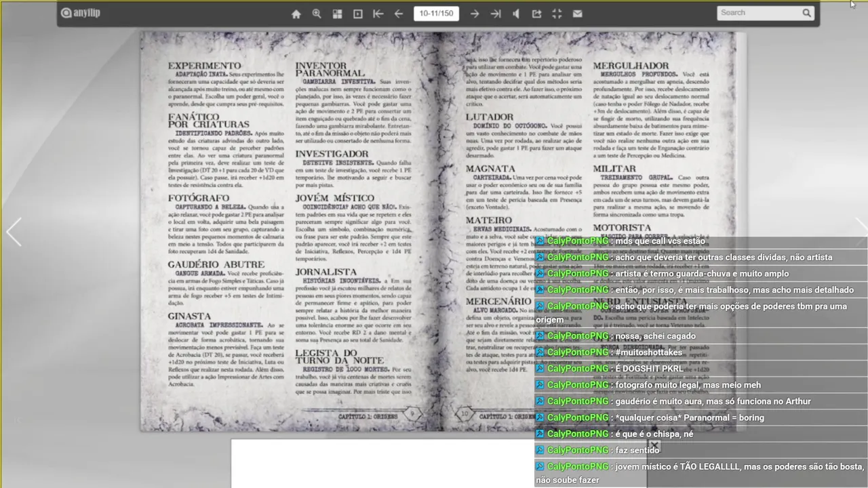Close the overlay with the X button
868x488 pixels.
point(654,446)
